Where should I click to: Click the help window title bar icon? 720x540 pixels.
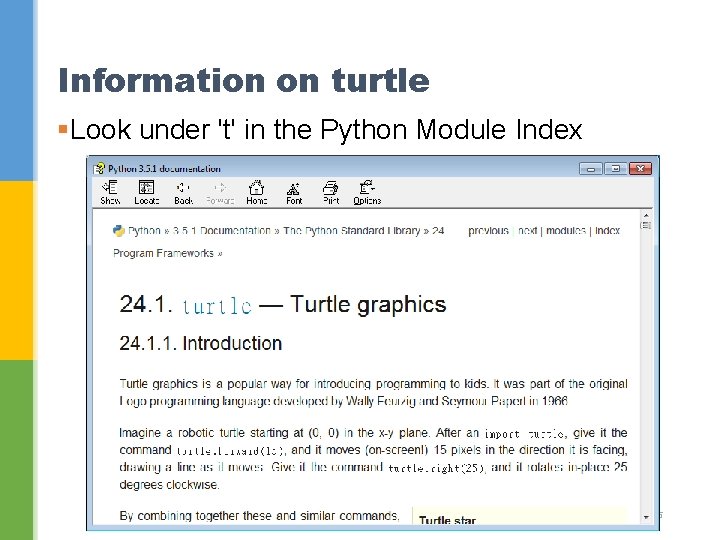pos(99,169)
